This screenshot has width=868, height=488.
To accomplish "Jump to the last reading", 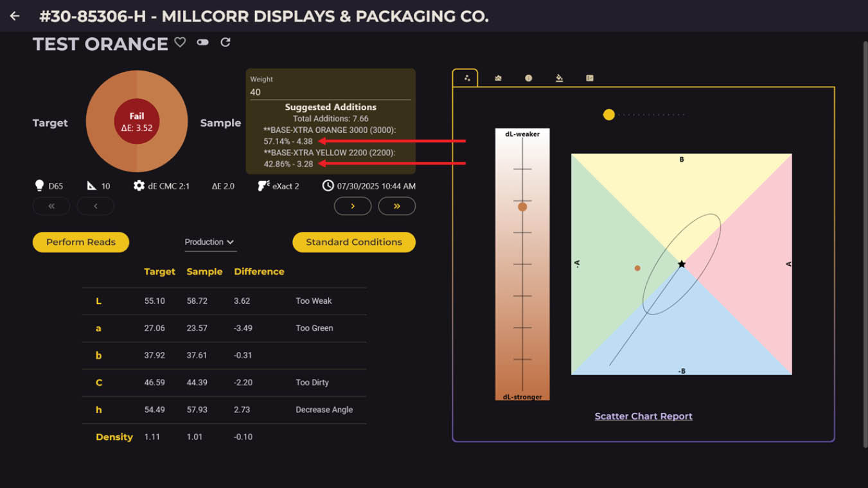I will pos(396,206).
